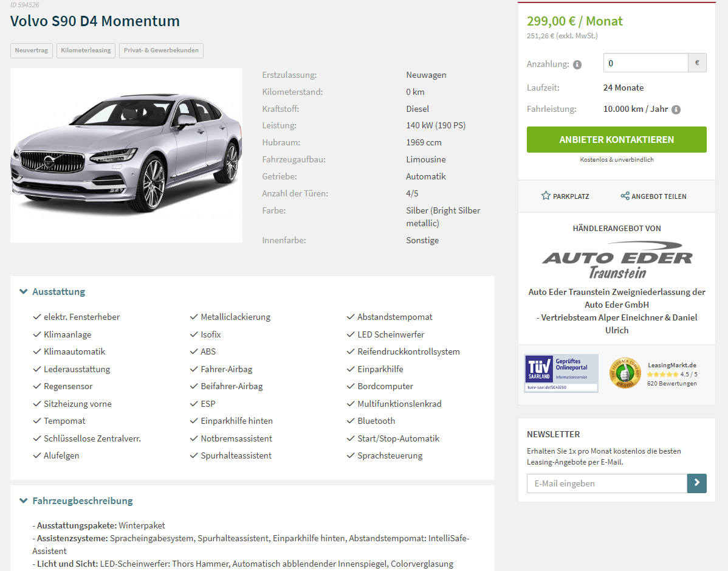Click the LED Scheinwerfer feature item
This screenshot has width=728, height=571.
[385, 334]
